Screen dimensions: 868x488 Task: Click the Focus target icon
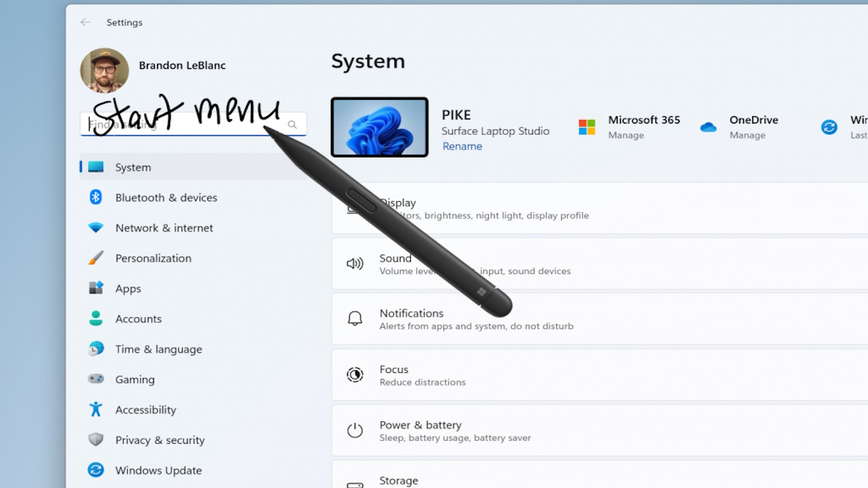[x=354, y=374]
